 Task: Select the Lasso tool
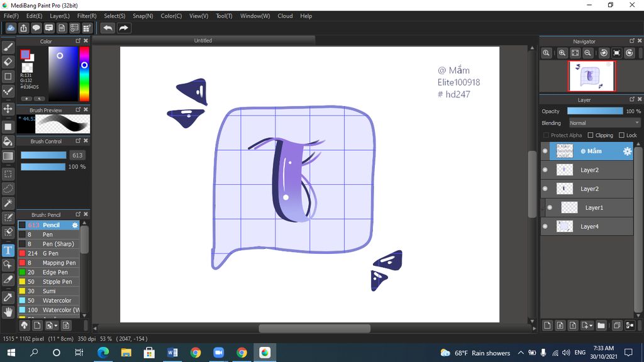(8, 189)
